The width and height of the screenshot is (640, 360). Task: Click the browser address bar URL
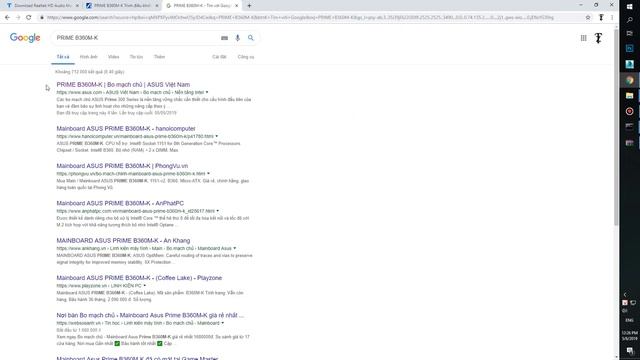300,18
